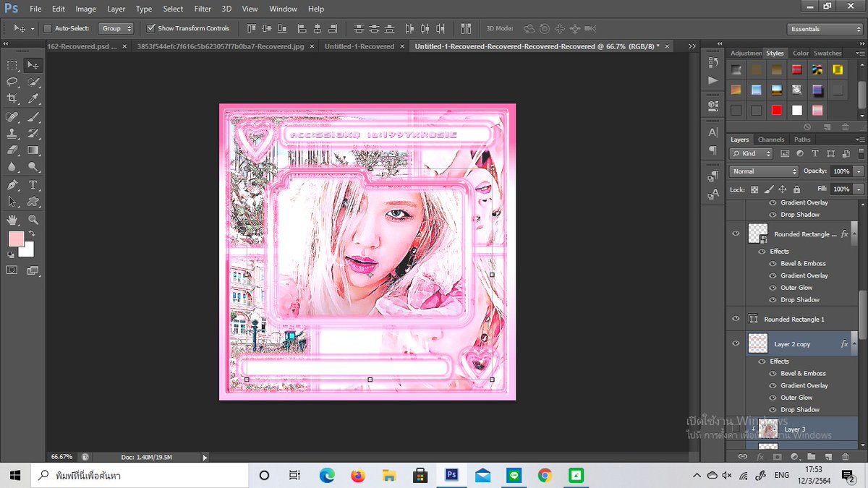The height and width of the screenshot is (488, 868).
Task: Select the Gradient tool
Action: click(x=33, y=150)
